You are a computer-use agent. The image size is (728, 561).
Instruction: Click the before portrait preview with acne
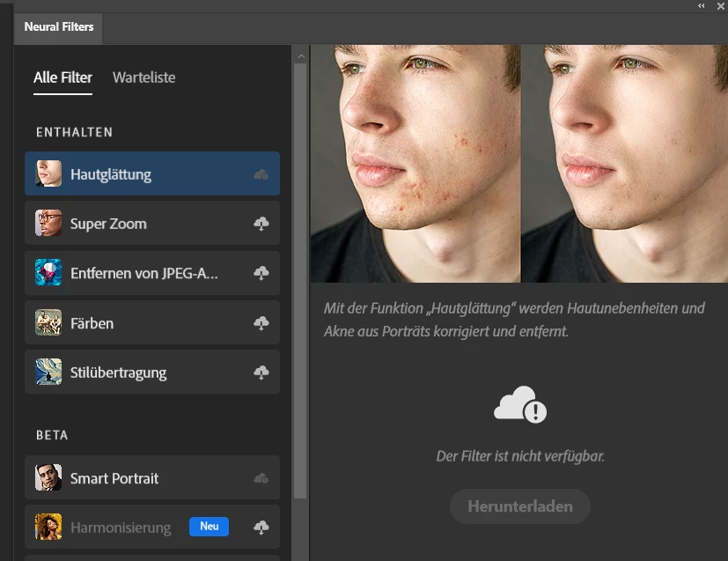point(415,164)
